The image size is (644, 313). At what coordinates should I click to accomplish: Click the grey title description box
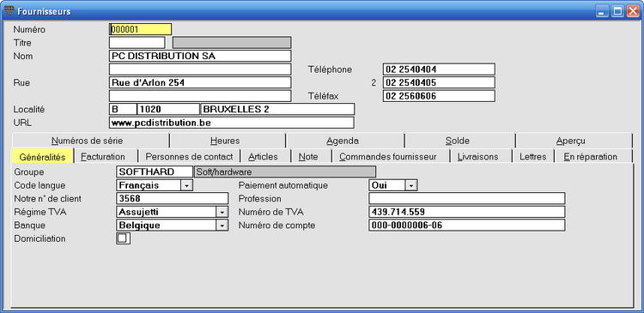coord(232,43)
